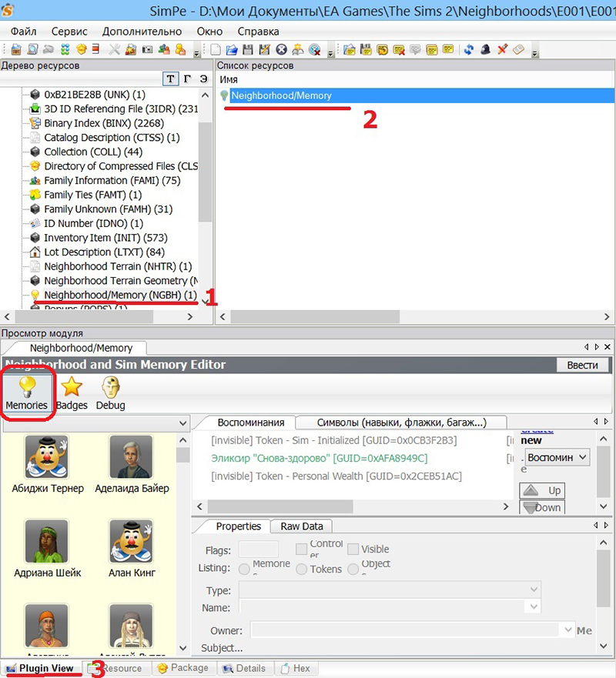The height and width of the screenshot is (678, 616).
Task: Click the Open package folder icon
Action: [x=232, y=50]
